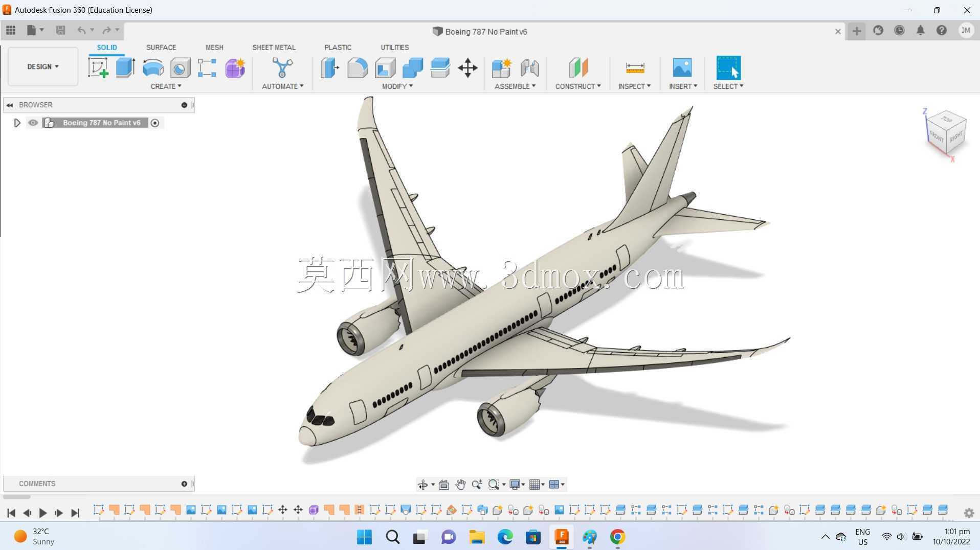Open the MODIFY dropdown menu
The image size is (980, 550).
(x=397, y=86)
